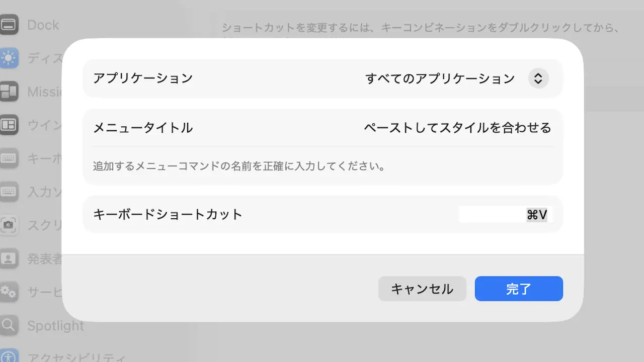The width and height of the screenshot is (644, 362).
Task: Open the screenshot camera icon
Action: pyautogui.click(x=9, y=225)
